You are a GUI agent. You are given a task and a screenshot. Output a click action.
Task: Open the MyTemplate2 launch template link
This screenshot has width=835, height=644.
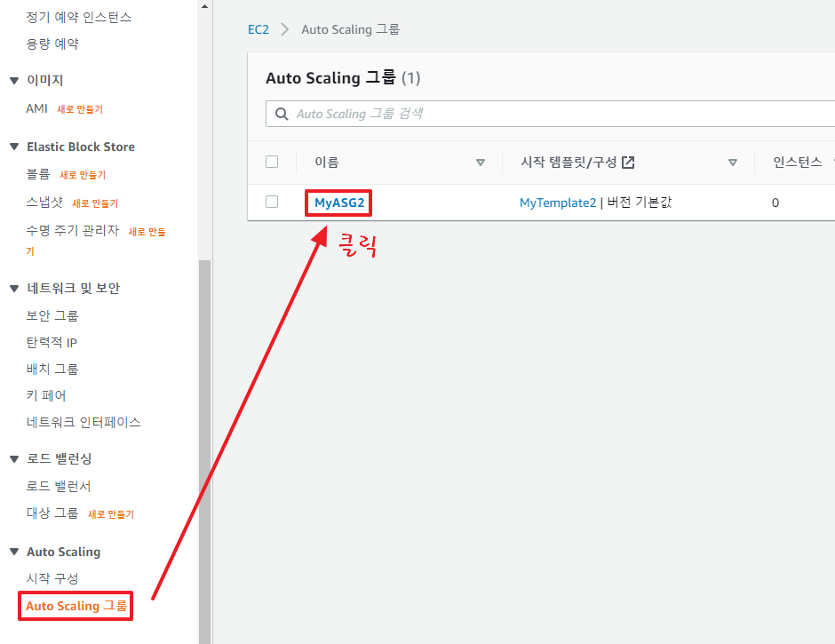tap(558, 203)
